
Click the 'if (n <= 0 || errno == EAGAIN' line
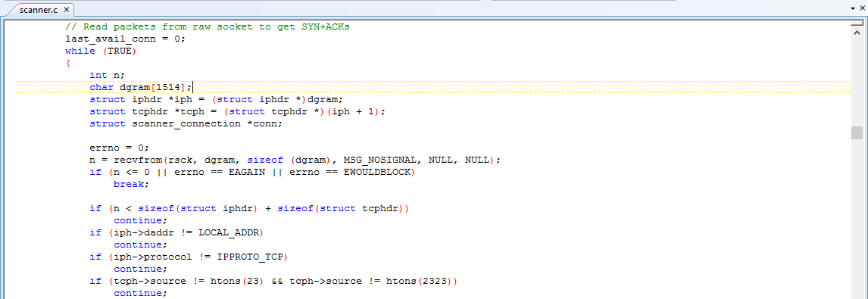(252, 172)
